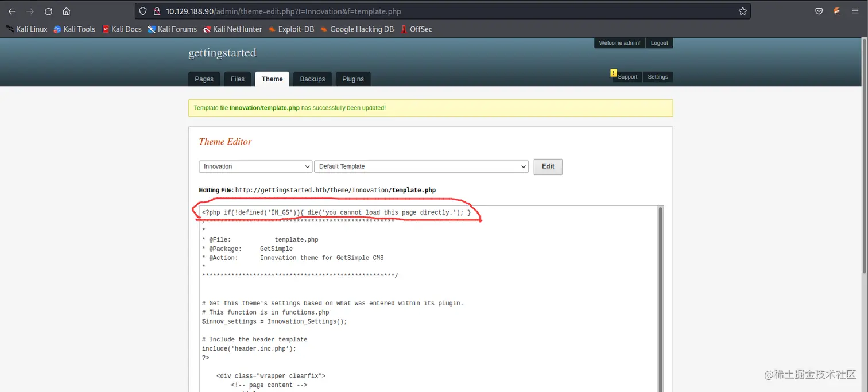The image size is (868, 392).
Task: Select the Theme tab
Action: pyautogui.click(x=272, y=79)
